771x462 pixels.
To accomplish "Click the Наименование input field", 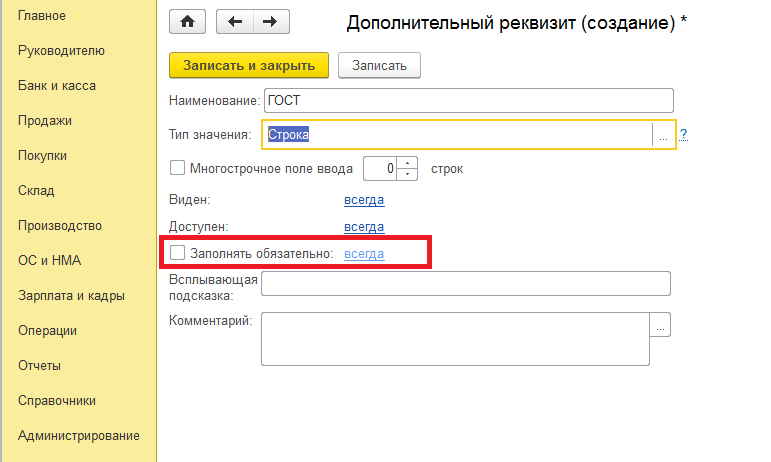I will (467, 100).
